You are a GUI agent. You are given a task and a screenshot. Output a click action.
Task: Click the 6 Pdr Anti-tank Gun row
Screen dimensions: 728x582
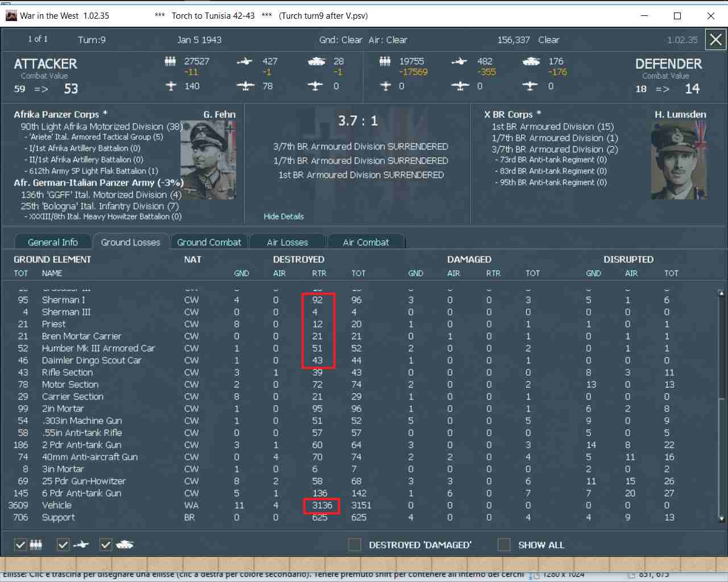coord(364,493)
